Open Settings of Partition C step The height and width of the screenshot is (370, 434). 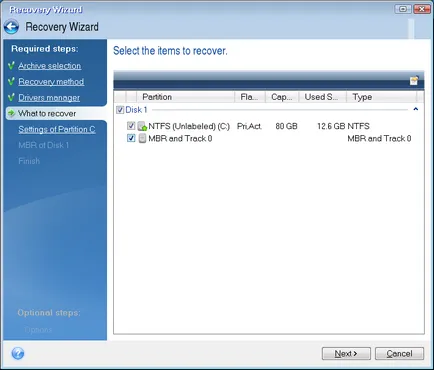(x=57, y=129)
